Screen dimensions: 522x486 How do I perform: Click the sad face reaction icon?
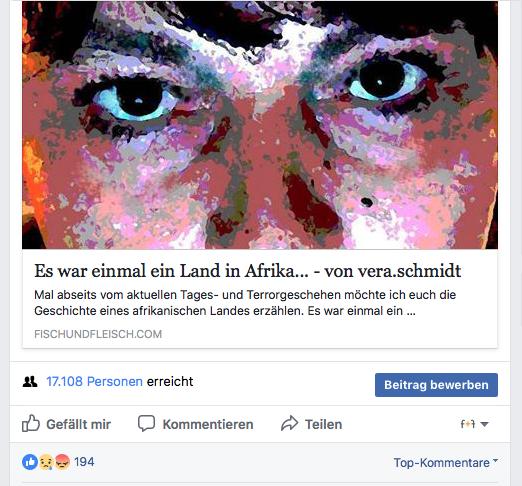click(x=47, y=462)
